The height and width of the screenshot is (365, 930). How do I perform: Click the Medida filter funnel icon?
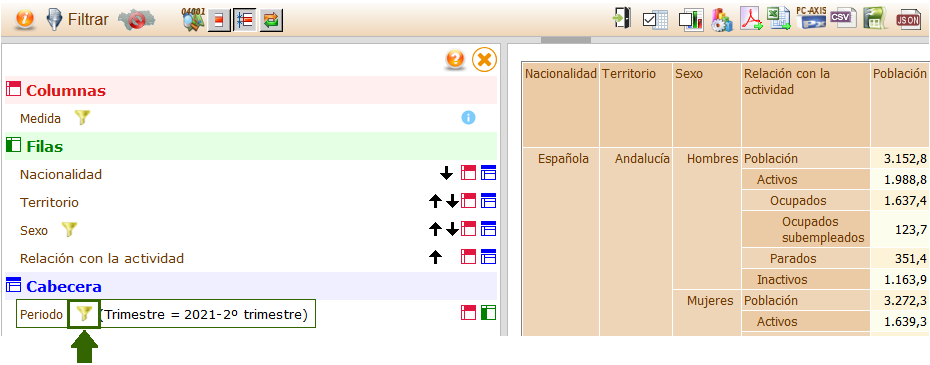pos(82,118)
